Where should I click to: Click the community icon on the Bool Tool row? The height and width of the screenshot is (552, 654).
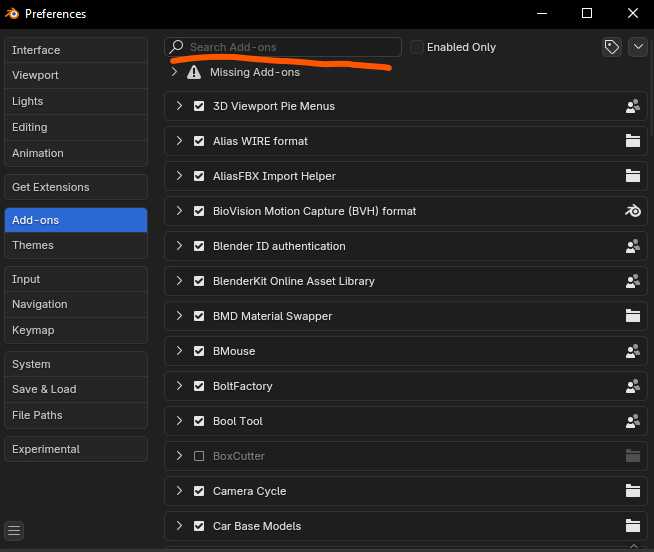point(633,421)
